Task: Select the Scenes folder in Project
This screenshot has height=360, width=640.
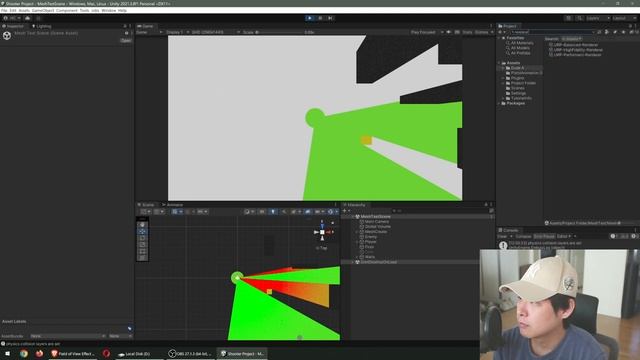Action: 517,88
